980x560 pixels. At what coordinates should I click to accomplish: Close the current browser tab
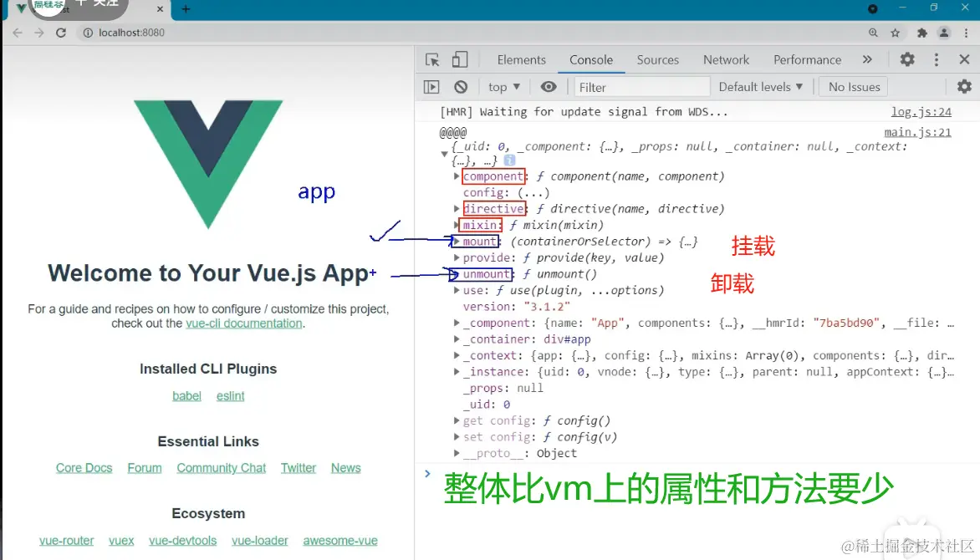tap(160, 8)
